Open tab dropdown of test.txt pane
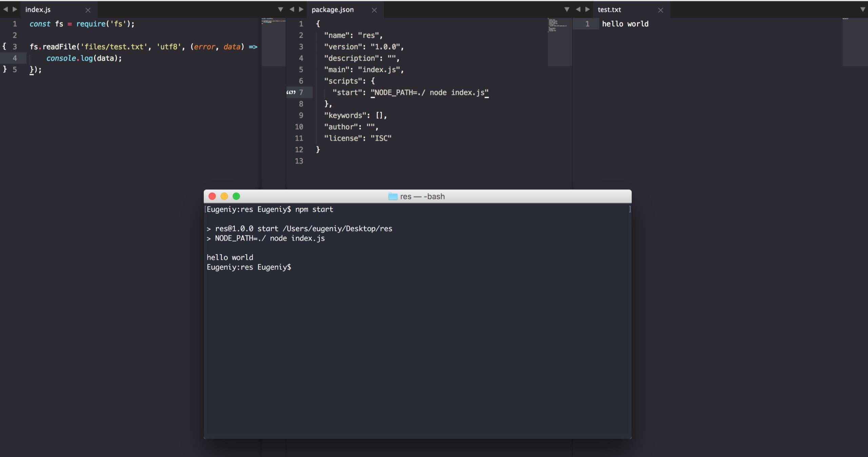 863,9
